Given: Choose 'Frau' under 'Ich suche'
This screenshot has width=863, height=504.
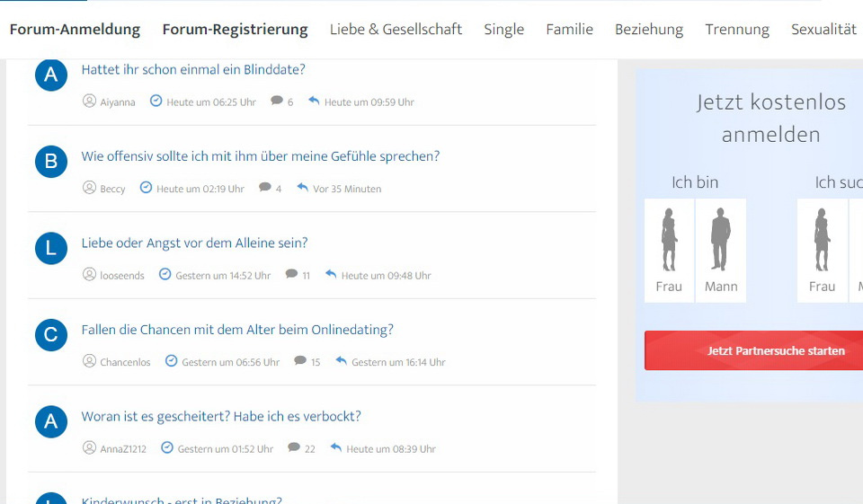Looking at the screenshot, I should 822,250.
